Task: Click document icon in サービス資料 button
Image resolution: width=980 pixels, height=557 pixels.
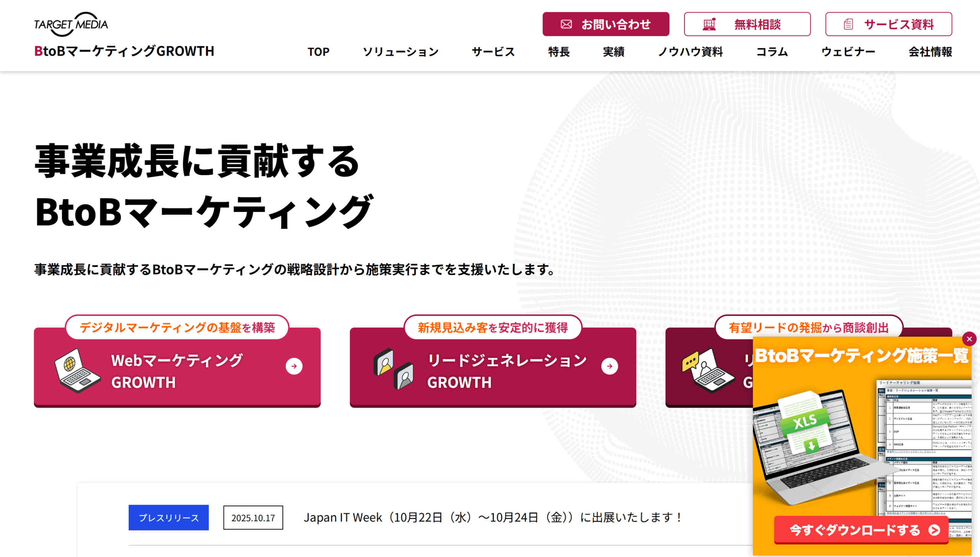Action: (848, 25)
